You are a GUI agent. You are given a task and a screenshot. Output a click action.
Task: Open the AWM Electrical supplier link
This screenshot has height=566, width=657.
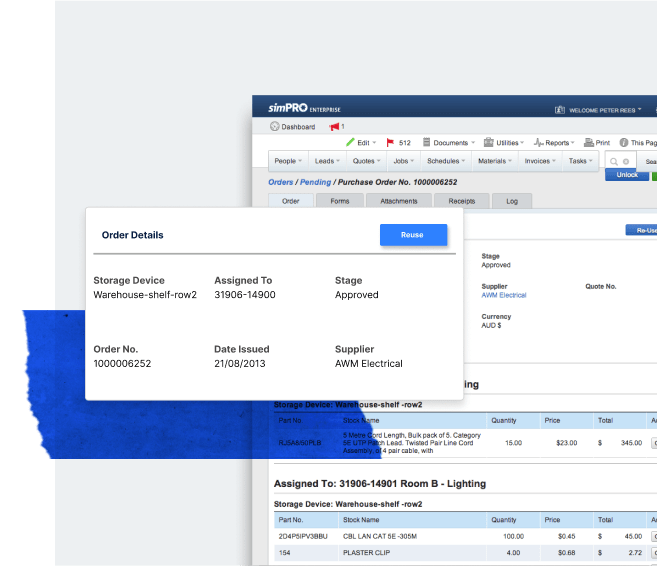pos(504,295)
